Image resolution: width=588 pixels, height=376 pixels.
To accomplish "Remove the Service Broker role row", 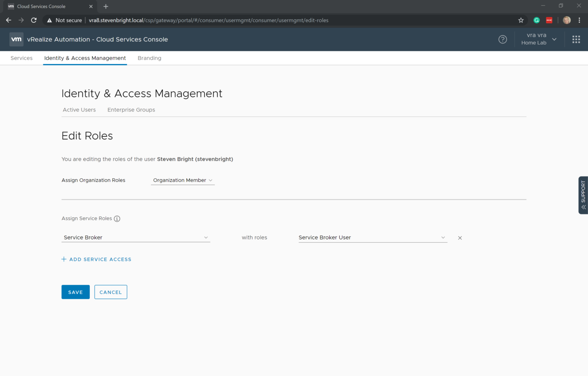I will pos(460,238).
